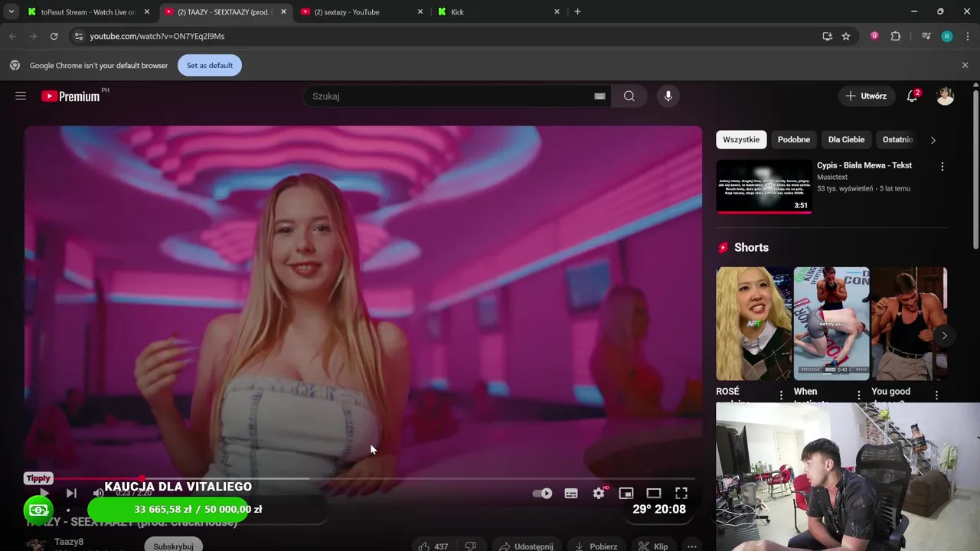Screen dimensions: 980x551
Task: Open the on-screen keyboard in search box
Action: (599, 96)
